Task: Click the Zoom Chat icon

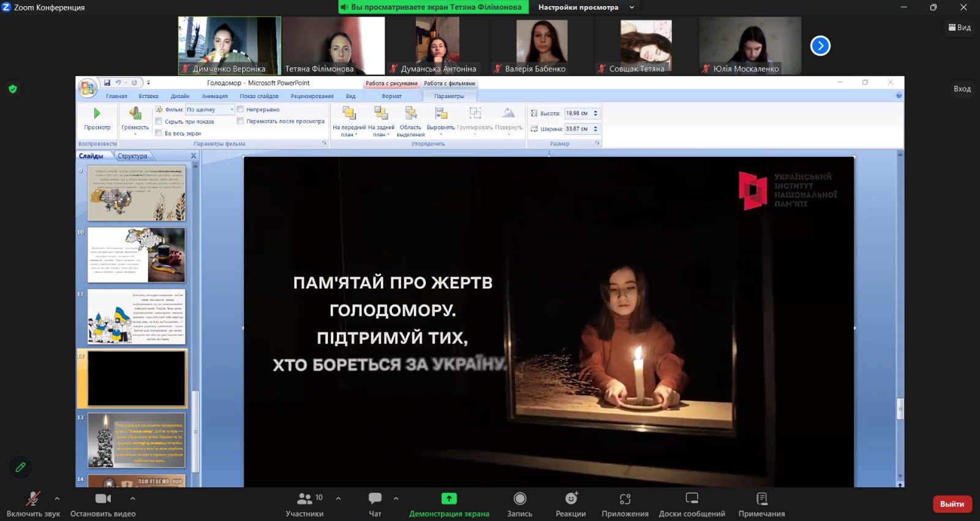Action: click(x=375, y=498)
